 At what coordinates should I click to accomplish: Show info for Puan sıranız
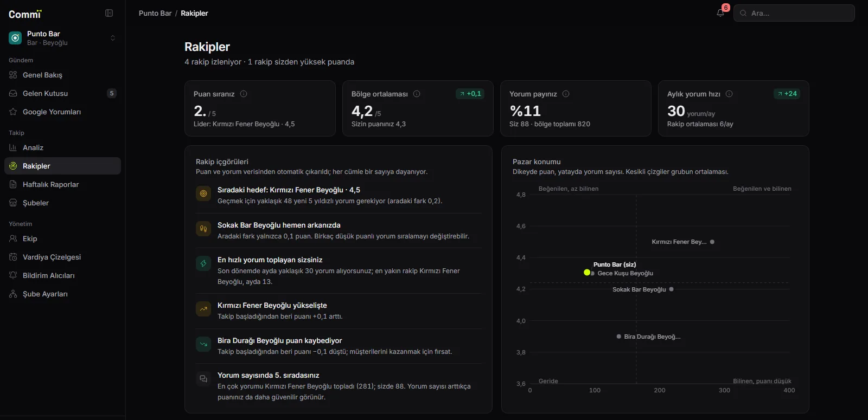pos(244,94)
